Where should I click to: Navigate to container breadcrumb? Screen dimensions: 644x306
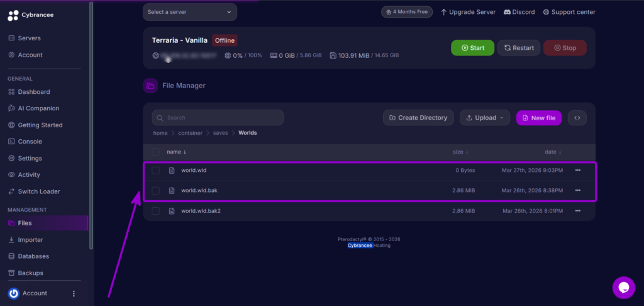[x=190, y=133]
